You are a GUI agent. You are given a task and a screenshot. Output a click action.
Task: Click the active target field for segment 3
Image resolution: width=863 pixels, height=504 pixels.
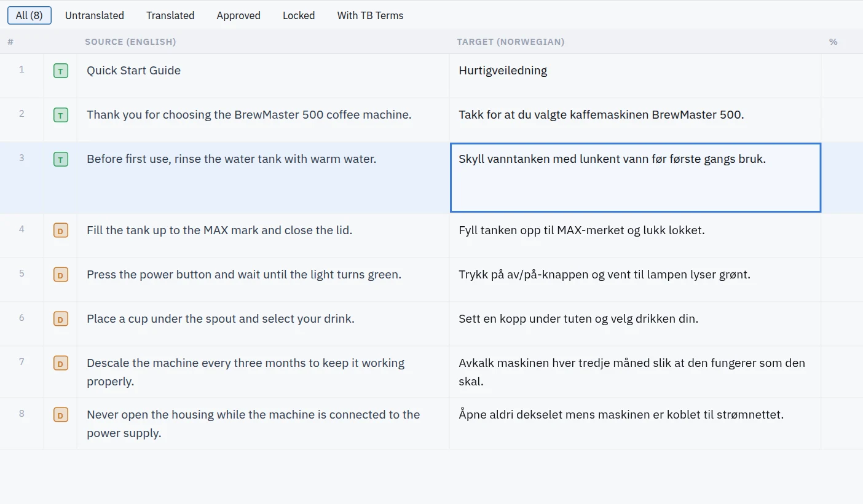(636, 178)
